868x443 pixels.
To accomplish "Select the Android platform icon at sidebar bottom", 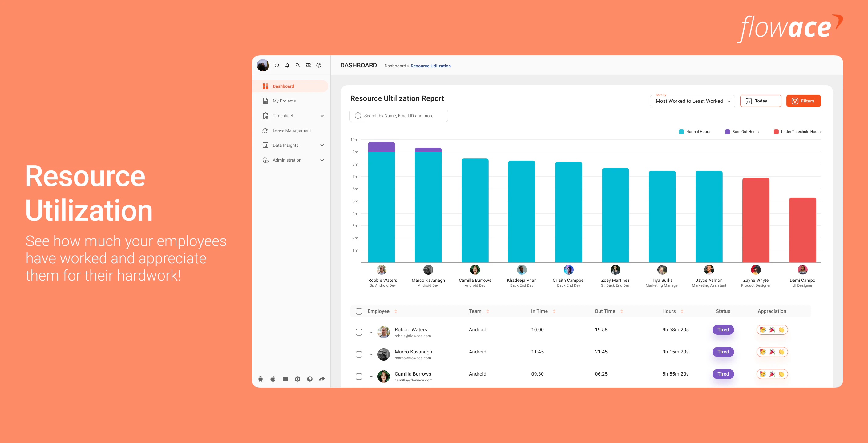I will [261, 379].
